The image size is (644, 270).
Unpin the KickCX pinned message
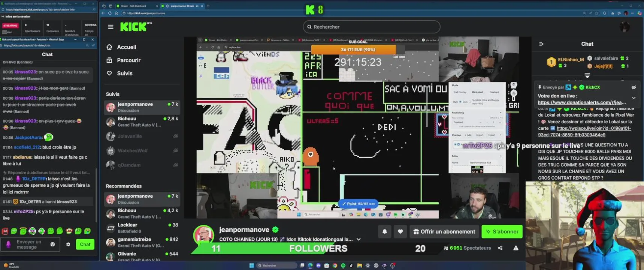[634, 87]
